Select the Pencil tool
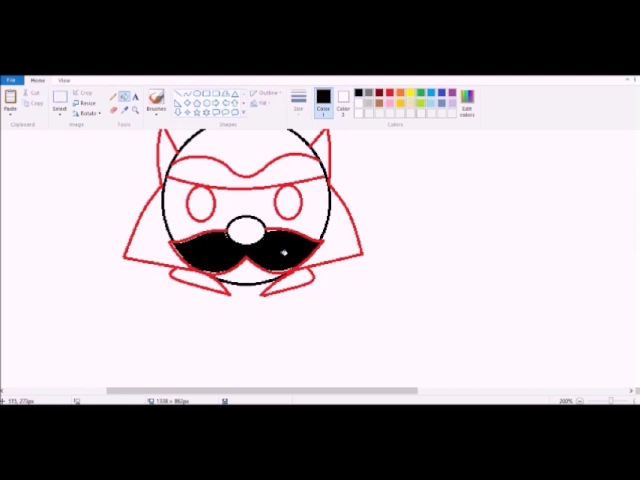This screenshot has width=640, height=480. coord(113,97)
